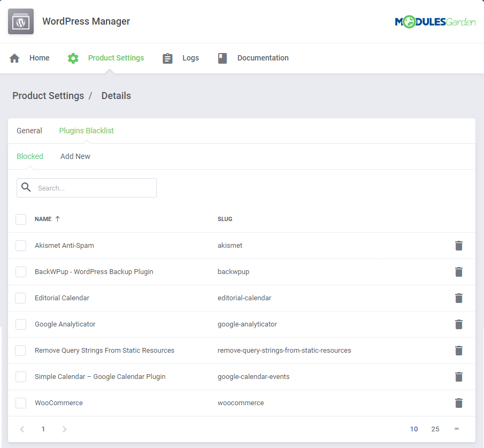Click the Search input field
Viewport: 484px width, 448px height.
pyautogui.click(x=87, y=188)
